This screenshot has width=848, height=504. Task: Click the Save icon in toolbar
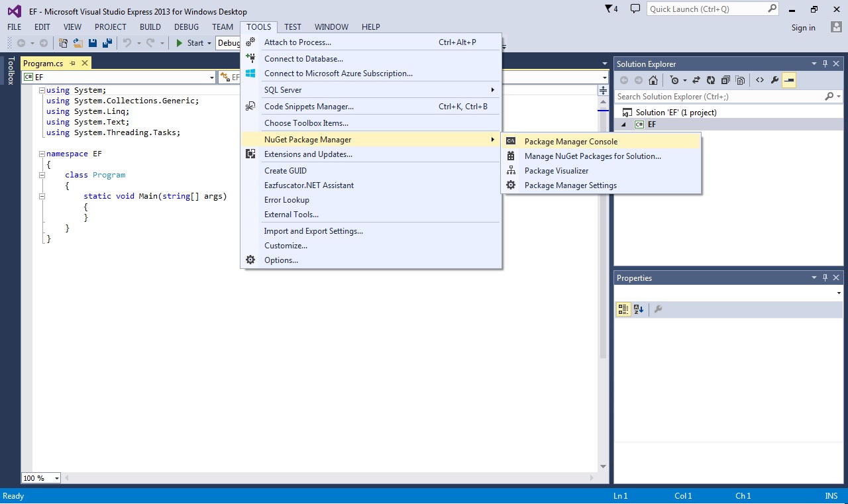tap(93, 43)
